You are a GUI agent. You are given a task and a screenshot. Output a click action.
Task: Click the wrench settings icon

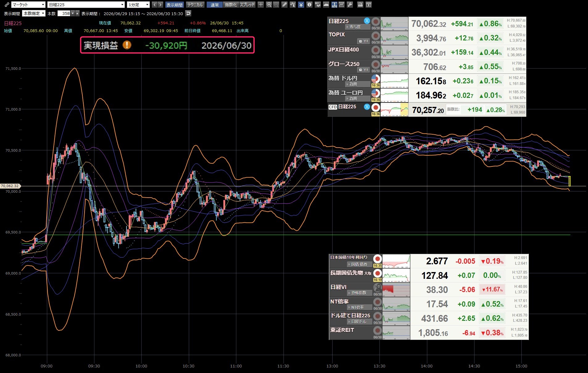(350, 5)
